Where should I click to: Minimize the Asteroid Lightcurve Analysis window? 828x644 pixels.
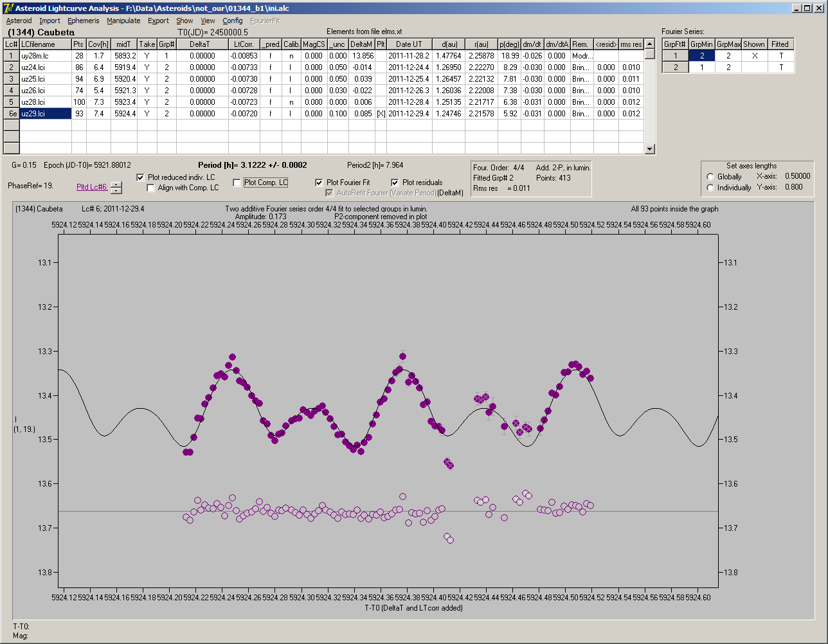click(x=797, y=8)
